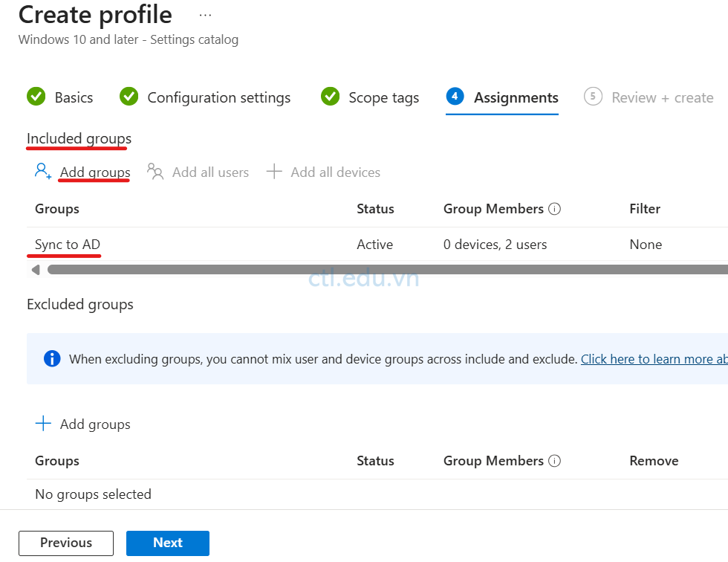
Task: Click Windows 10 and later subtitle
Action: 128,40
